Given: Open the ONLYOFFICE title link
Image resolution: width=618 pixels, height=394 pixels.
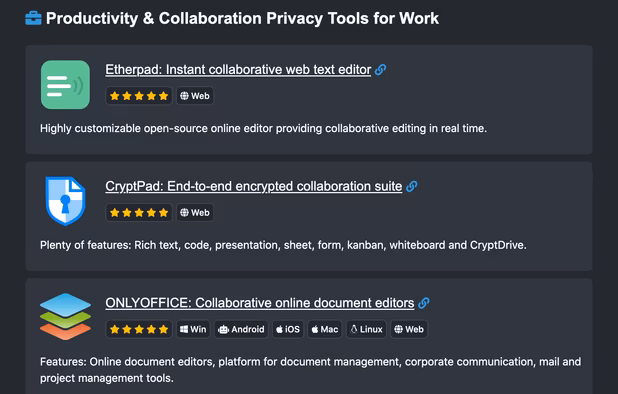Looking at the screenshot, I should tap(260, 303).
